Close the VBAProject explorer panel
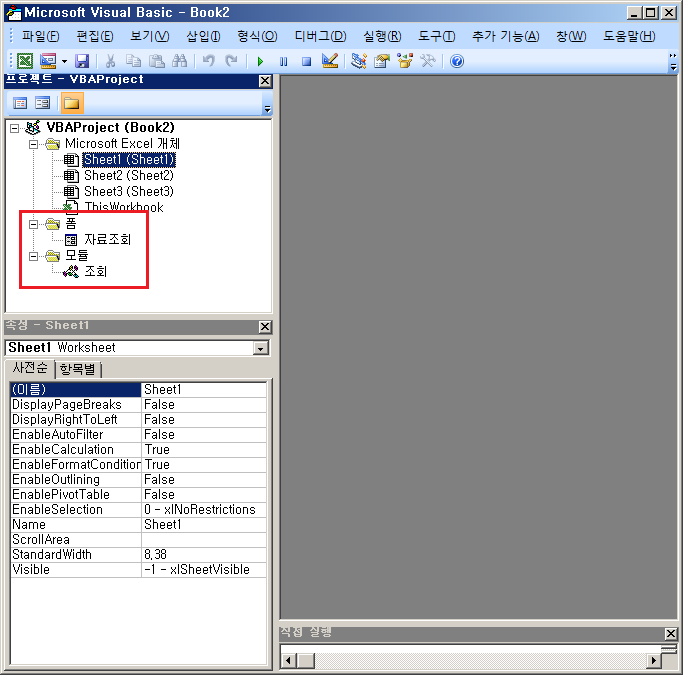683x675 pixels. [x=265, y=81]
